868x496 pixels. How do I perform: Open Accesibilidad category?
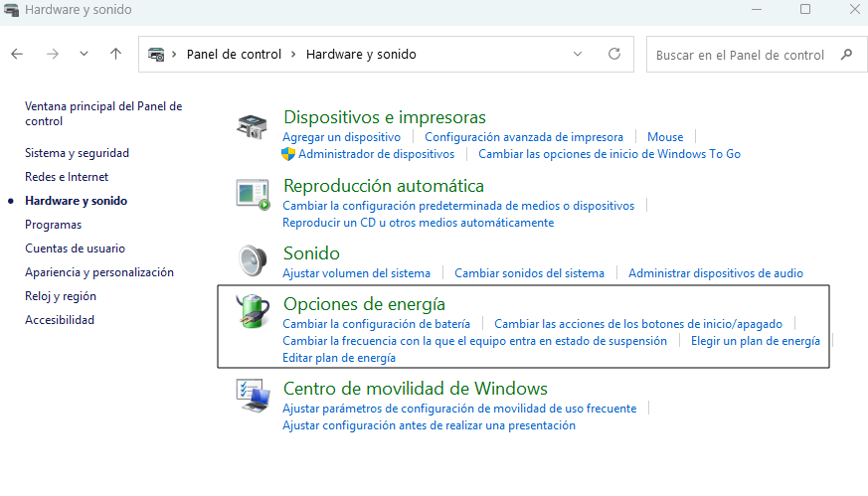[60, 319]
